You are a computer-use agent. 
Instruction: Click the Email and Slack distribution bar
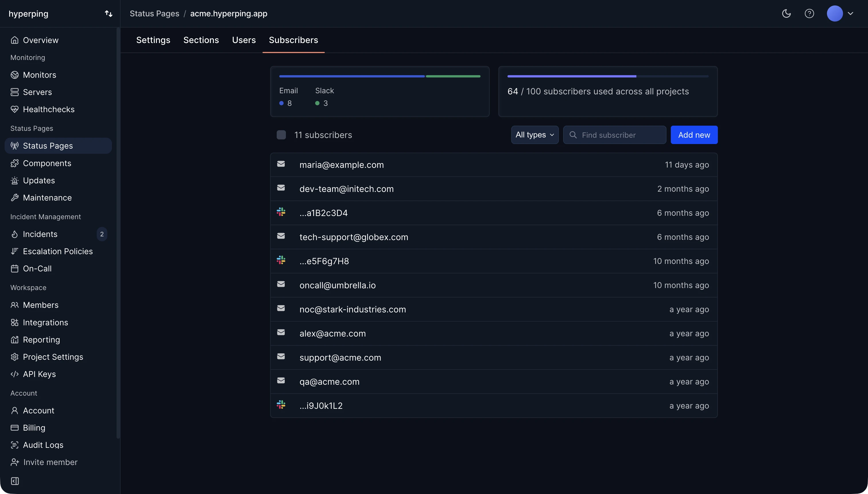tap(379, 76)
